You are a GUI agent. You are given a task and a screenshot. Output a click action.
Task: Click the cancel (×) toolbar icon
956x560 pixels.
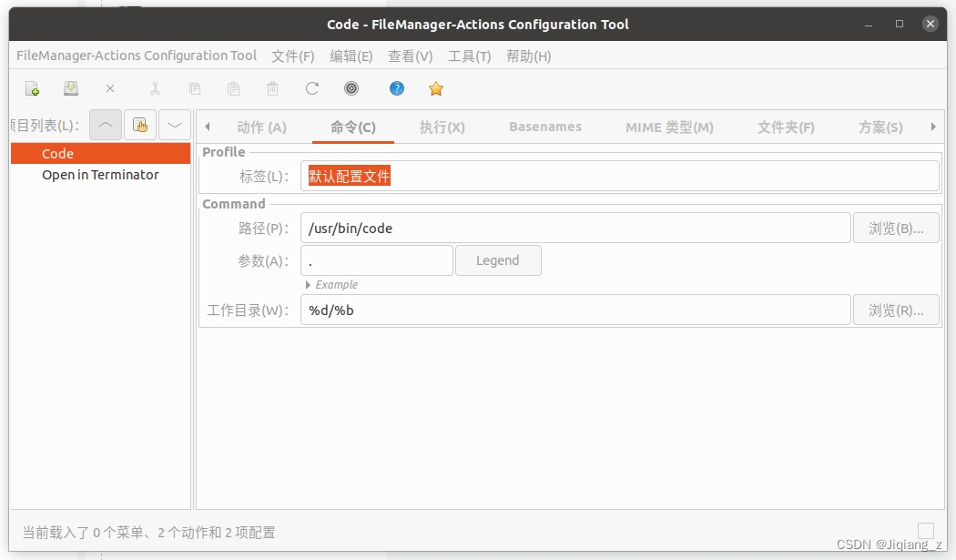click(108, 88)
